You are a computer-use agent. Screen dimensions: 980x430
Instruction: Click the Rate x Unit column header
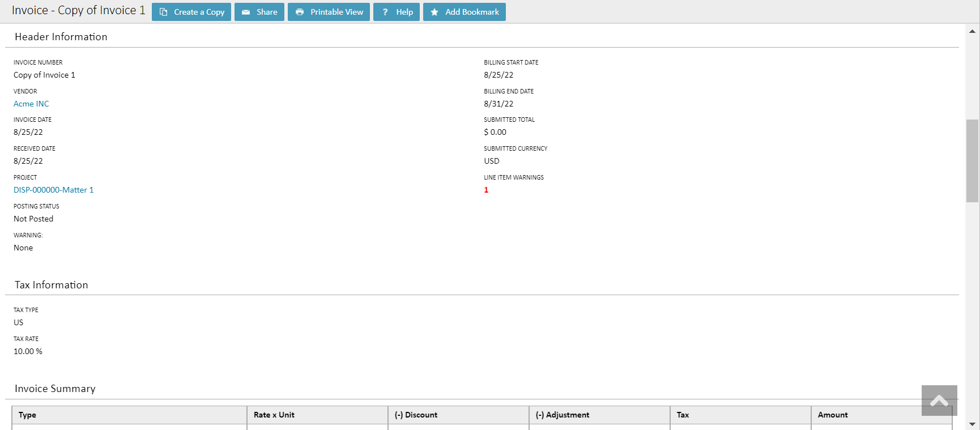(x=274, y=415)
